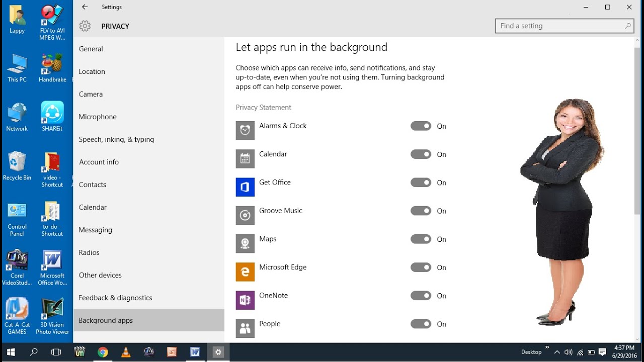
Task: Select the Background apps section
Action: pos(149,320)
